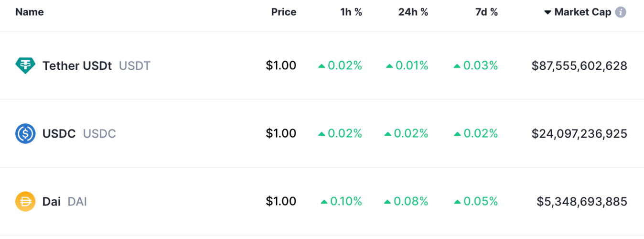
Task: Open the Dai coin page link
Action: pos(52,202)
